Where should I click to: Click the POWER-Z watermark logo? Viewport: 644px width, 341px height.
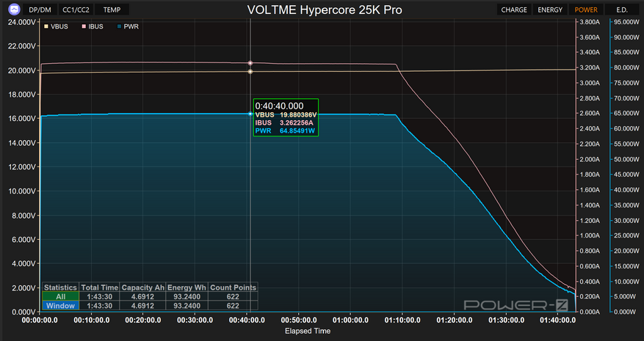[515, 305]
